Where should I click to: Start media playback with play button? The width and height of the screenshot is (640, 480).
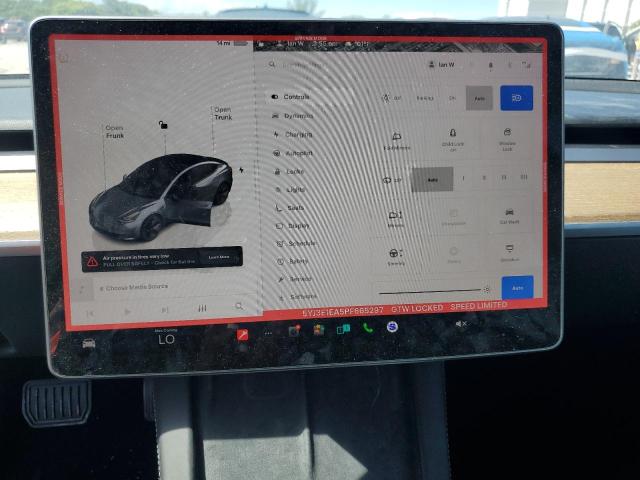point(127,312)
